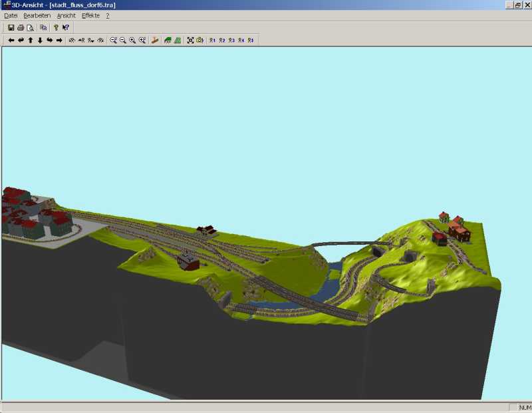
Task: Open Print Preview from the toolbar
Action: [x=30, y=28]
